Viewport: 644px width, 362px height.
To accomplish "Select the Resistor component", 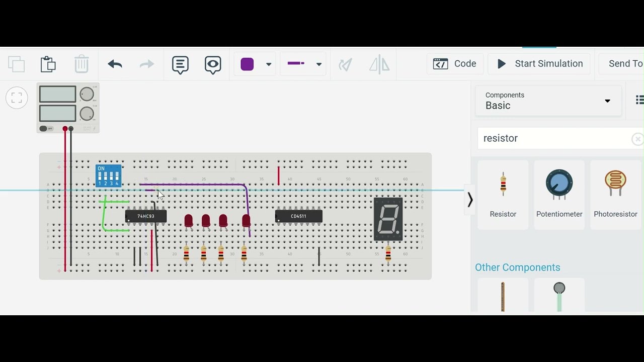I will coord(503,195).
